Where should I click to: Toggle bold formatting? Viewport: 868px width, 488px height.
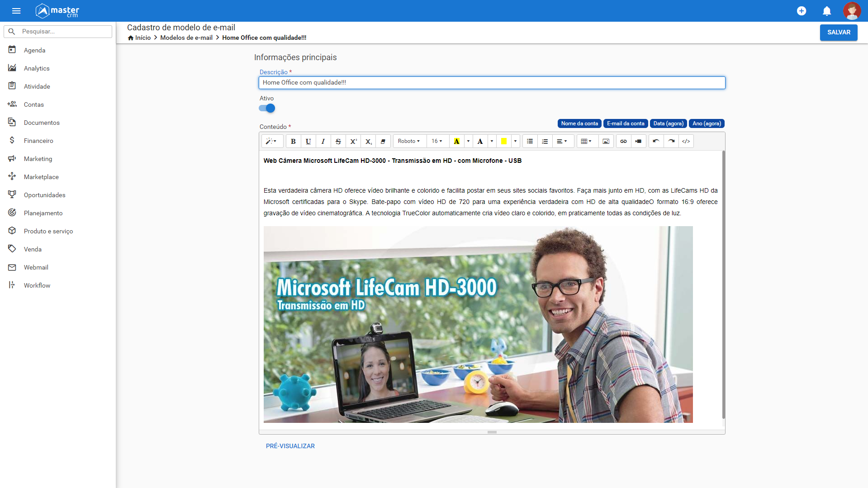click(x=293, y=141)
